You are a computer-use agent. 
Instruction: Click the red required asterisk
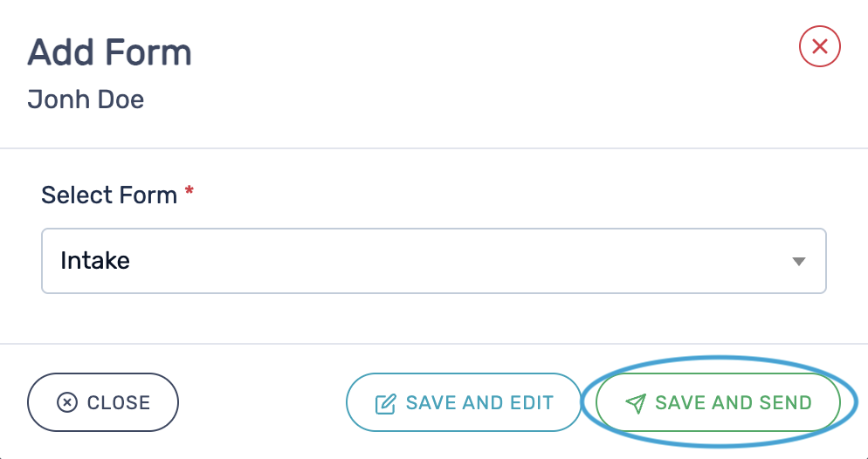(x=189, y=193)
